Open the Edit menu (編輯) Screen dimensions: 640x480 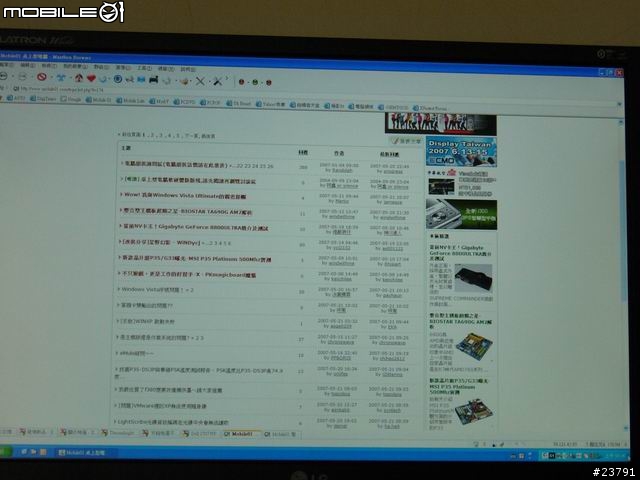(x=28, y=65)
